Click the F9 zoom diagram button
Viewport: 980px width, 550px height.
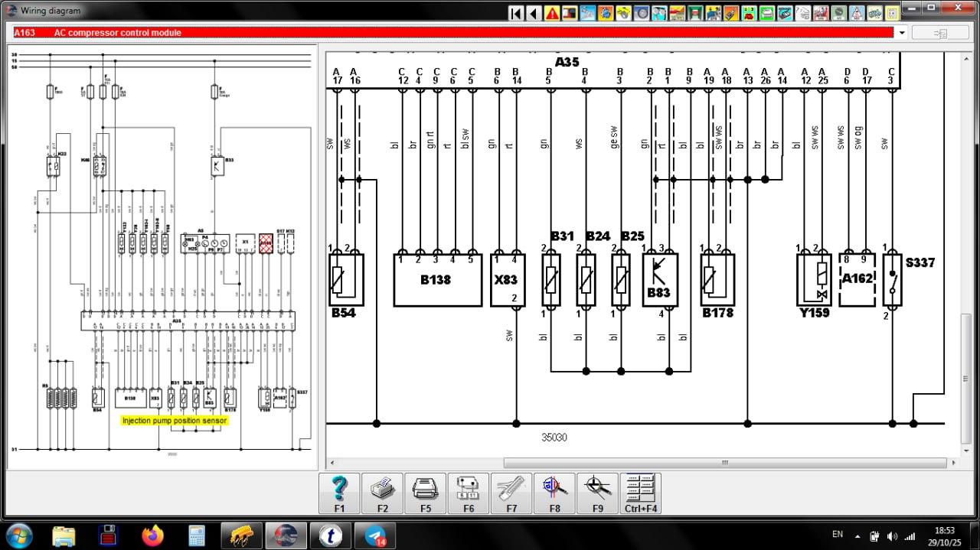597,493
